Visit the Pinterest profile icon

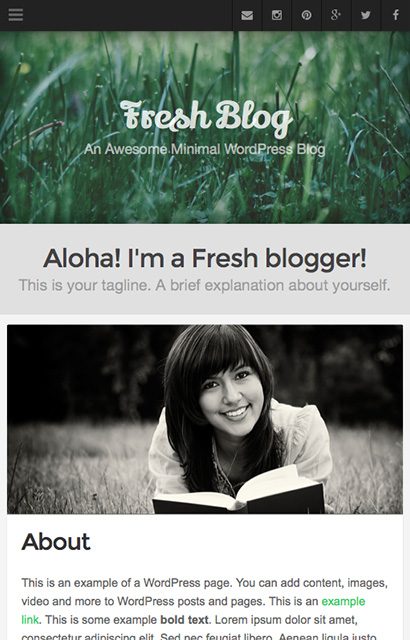click(306, 16)
